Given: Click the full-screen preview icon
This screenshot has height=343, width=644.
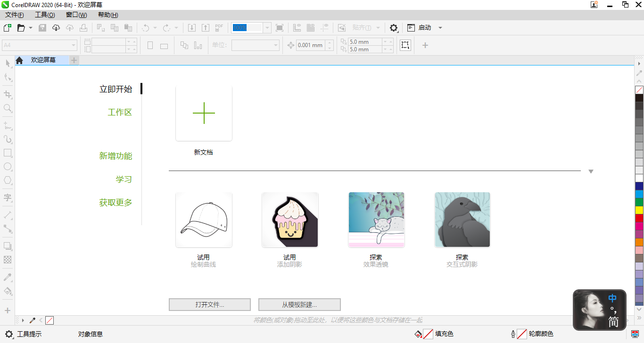Looking at the screenshot, I should [280, 28].
